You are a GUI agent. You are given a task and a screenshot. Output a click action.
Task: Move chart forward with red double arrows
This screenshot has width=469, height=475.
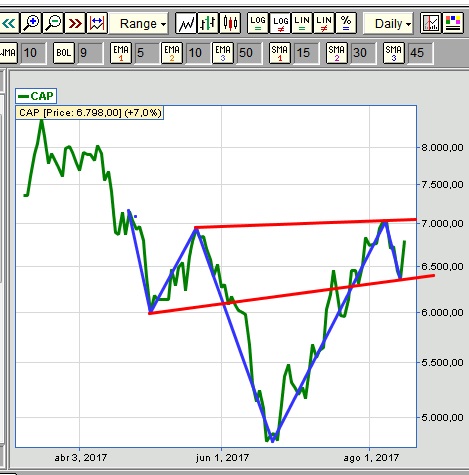tap(75, 23)
